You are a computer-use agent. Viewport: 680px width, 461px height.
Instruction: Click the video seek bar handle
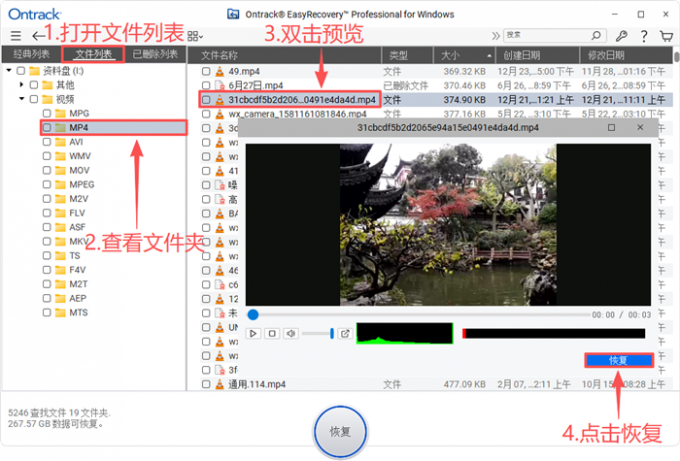[x=253, y=314]
